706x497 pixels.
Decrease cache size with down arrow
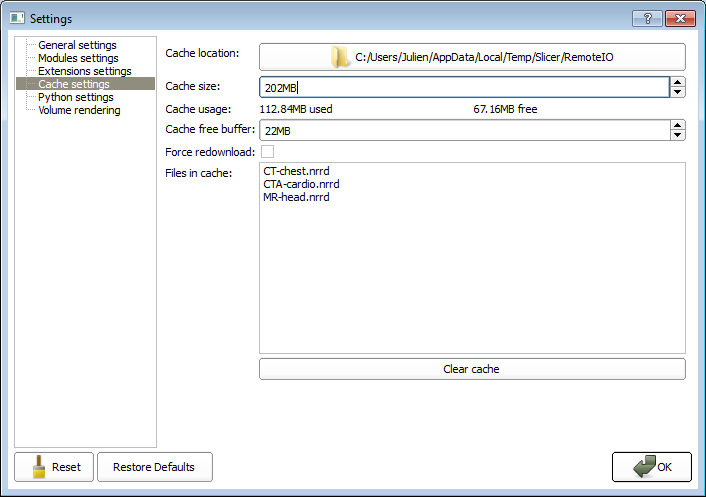click(x=678, y=92)
